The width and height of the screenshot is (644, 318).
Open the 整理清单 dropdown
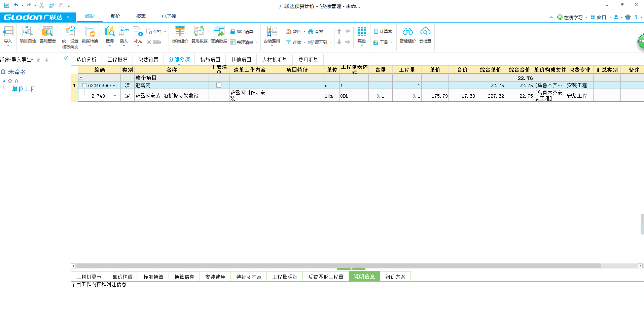pyautogui.click(x=257, y=42)
